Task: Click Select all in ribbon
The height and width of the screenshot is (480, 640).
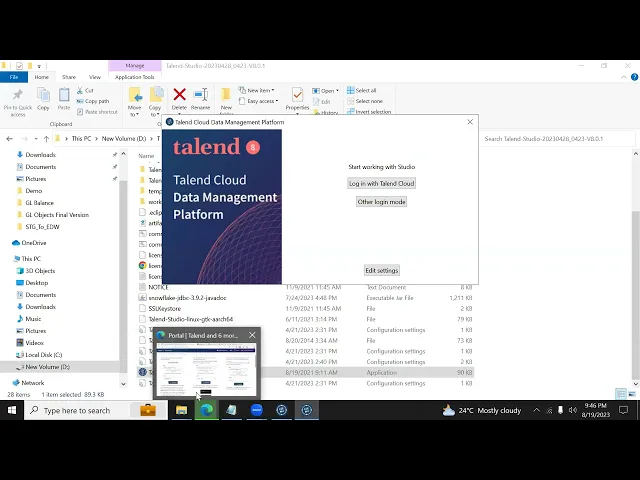Action: point(362,90)
